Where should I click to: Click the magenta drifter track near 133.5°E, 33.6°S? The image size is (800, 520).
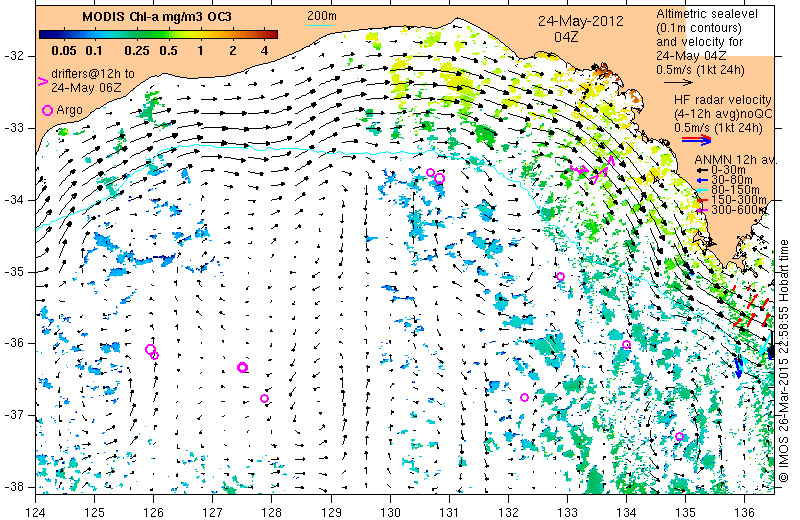593,171
